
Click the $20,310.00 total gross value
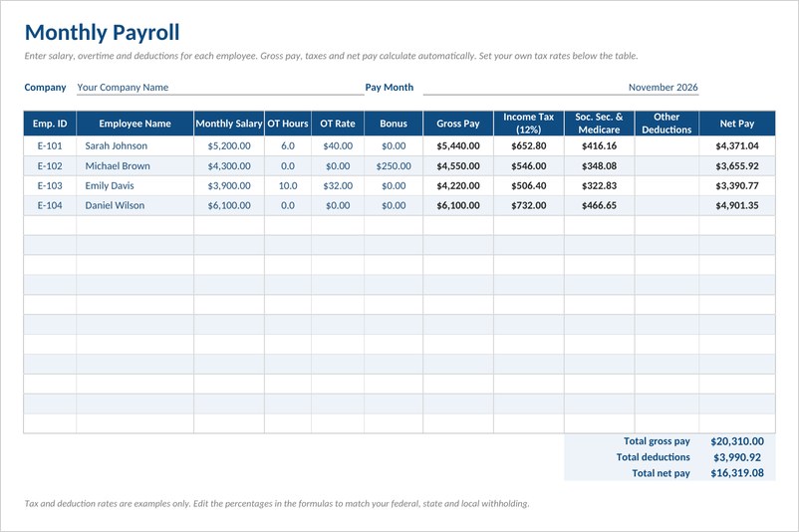coord(737,441)
